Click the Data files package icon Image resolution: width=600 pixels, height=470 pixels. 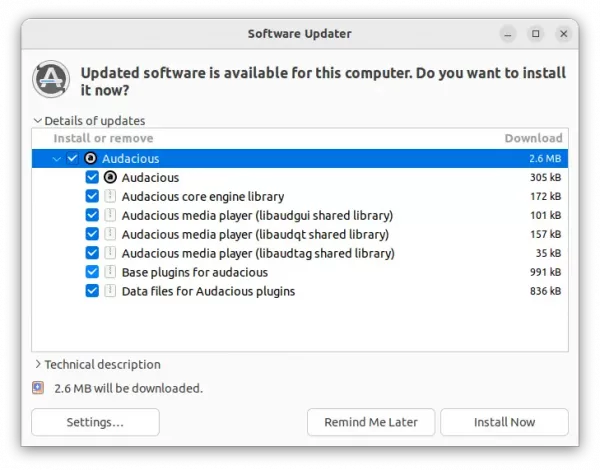click(x=110, y=291)
